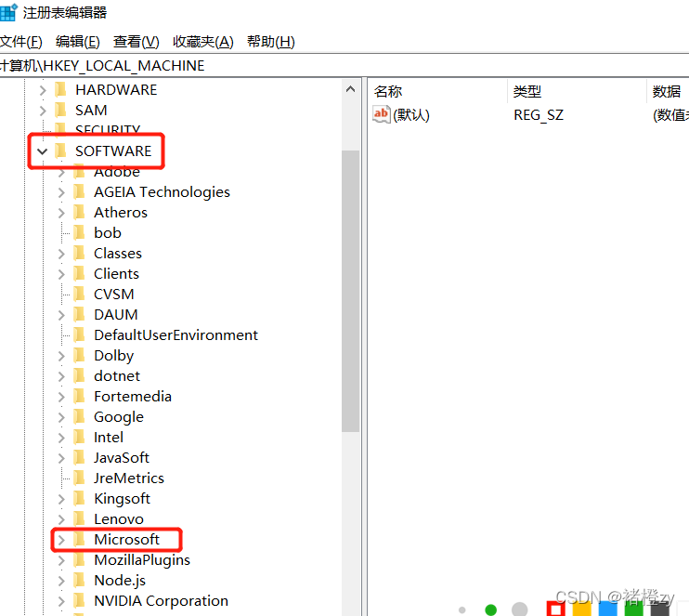Select the dotnet folder icon
This screenshot has width=689, height=616.
pyautogui.click(x=79, y=376)
